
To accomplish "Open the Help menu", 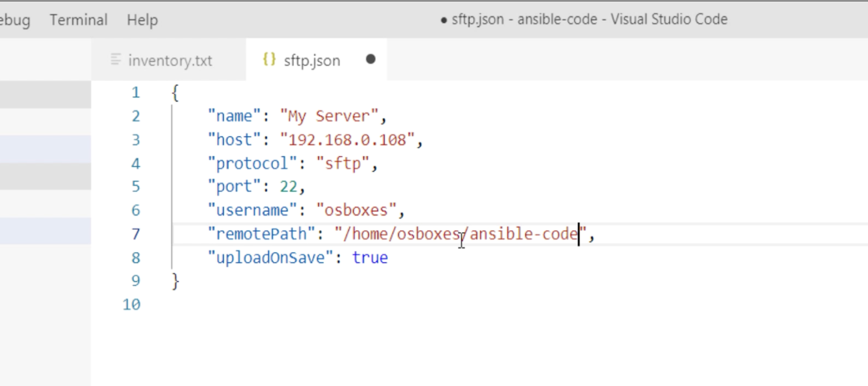I will (142, 20).
